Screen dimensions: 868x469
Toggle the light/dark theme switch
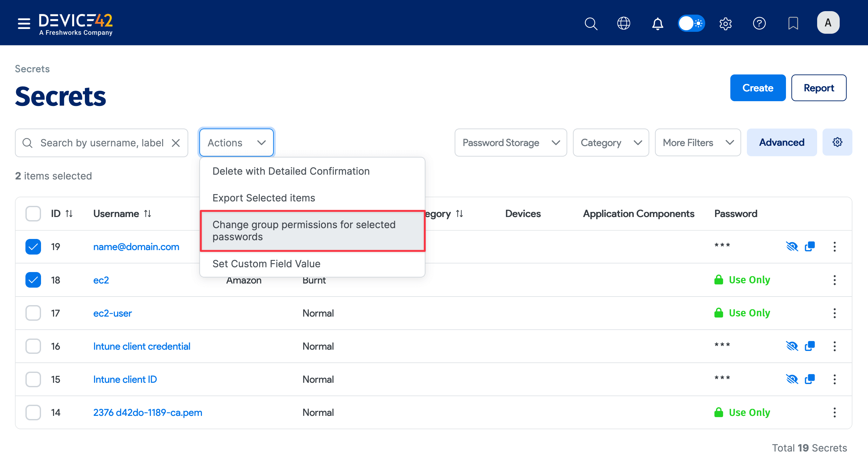(691, 23)
